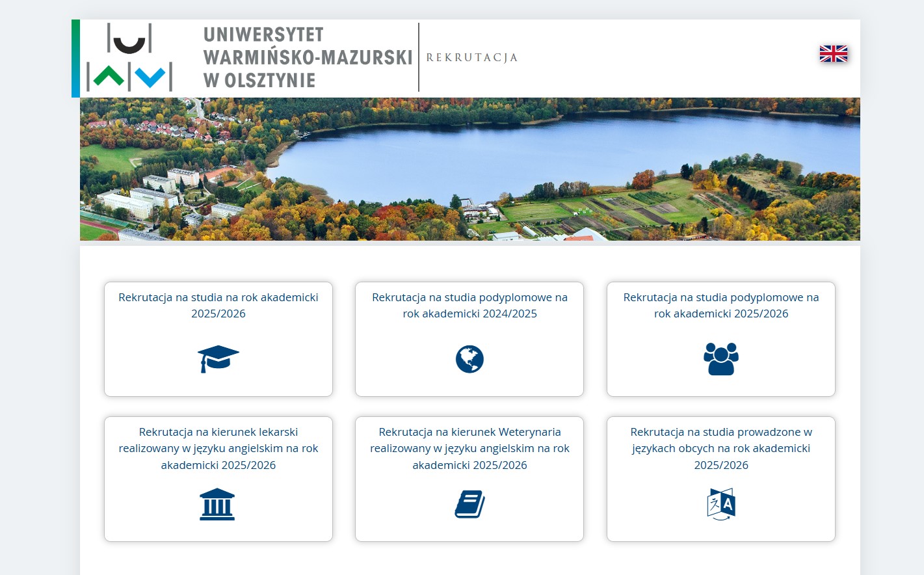Open kierunek lekarski English recruitment link
Image resolution: width=924 pixels, height=575 pixels.
coord(218,448)
